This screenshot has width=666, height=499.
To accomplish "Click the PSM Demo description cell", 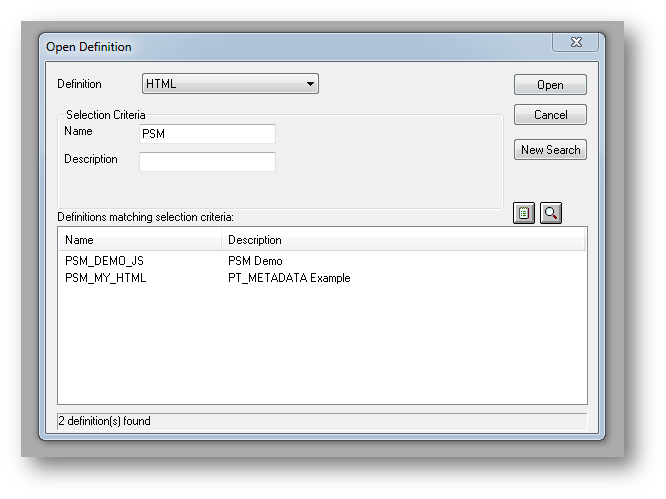I will [255, 261].
